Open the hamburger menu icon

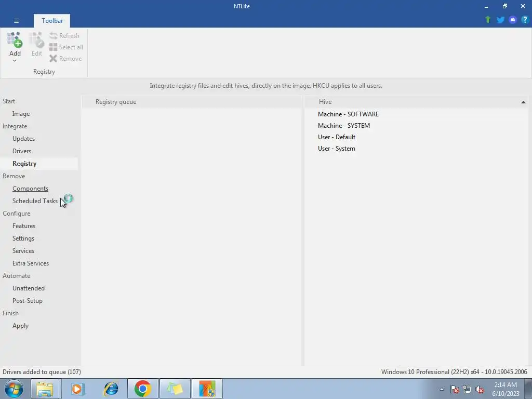pos(16,21)
